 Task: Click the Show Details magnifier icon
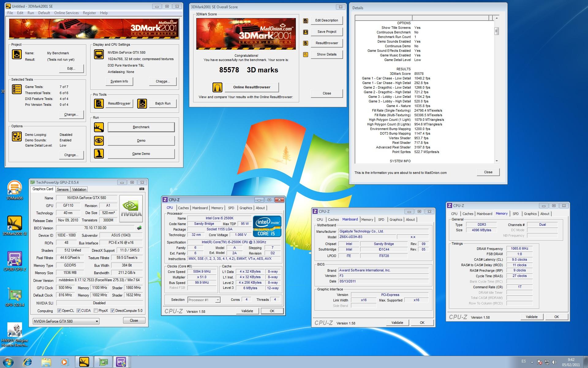coord(306,55)
